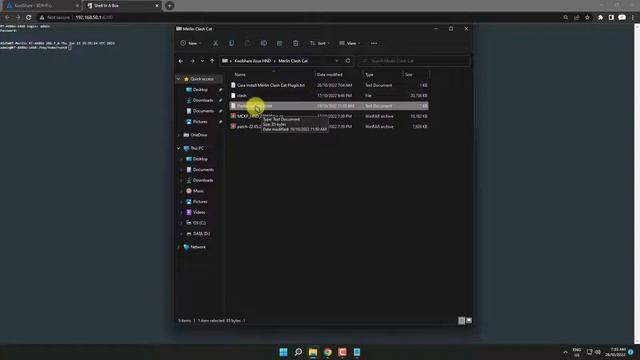640x360 pixels.
Task: Select This PC in navigation pane
Action: (197, 149)
